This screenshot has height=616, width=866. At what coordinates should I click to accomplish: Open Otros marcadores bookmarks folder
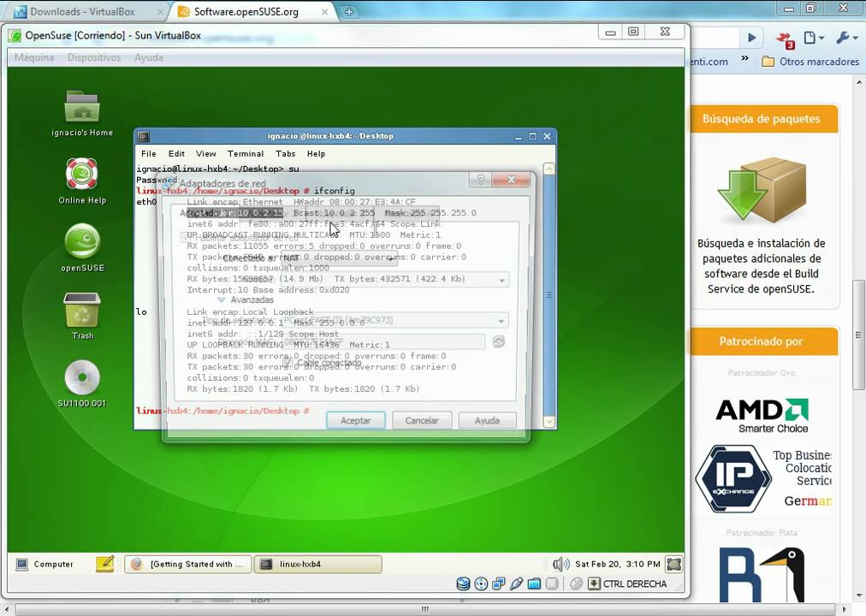click(x=810, y=62)
